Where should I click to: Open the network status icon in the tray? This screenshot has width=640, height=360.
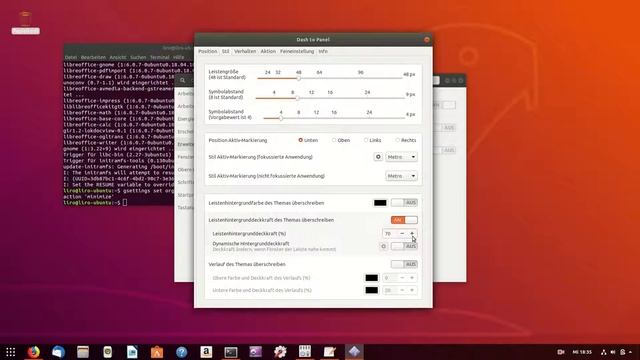pos(604,352)
